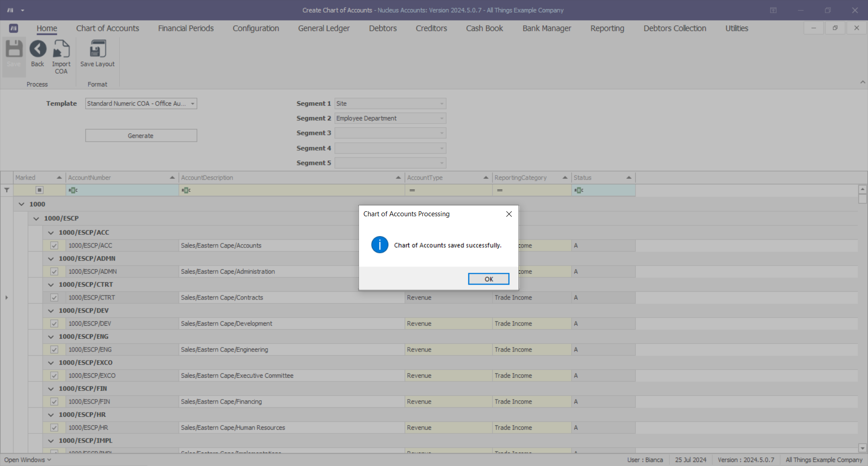Open the Utilities tab
This screenshot has height=466, width=868.
tap(737, 28)
